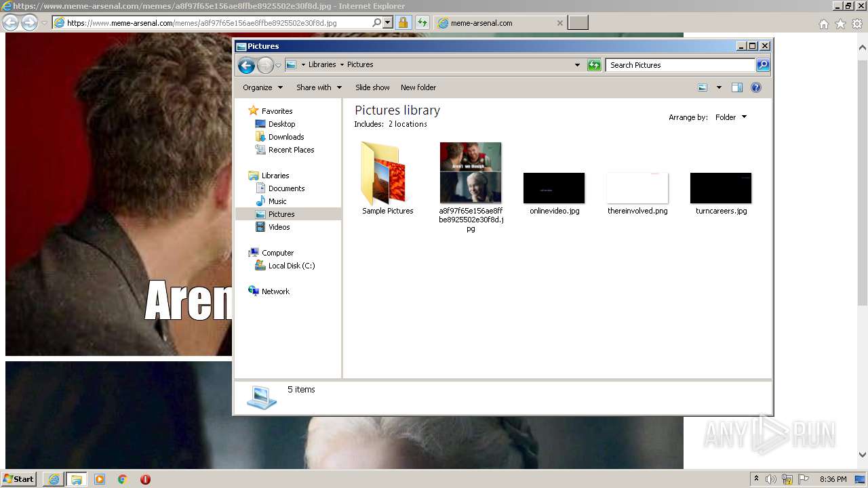The height and width of the screenshot is (488, 868).
Task: Select the Sample Pictures folder
Action: coord(387,179)
